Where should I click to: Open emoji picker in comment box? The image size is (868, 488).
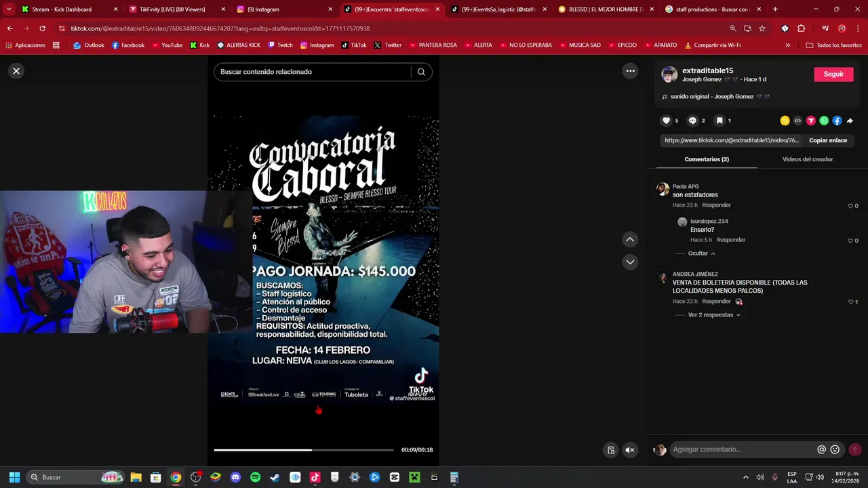[835, 449]
